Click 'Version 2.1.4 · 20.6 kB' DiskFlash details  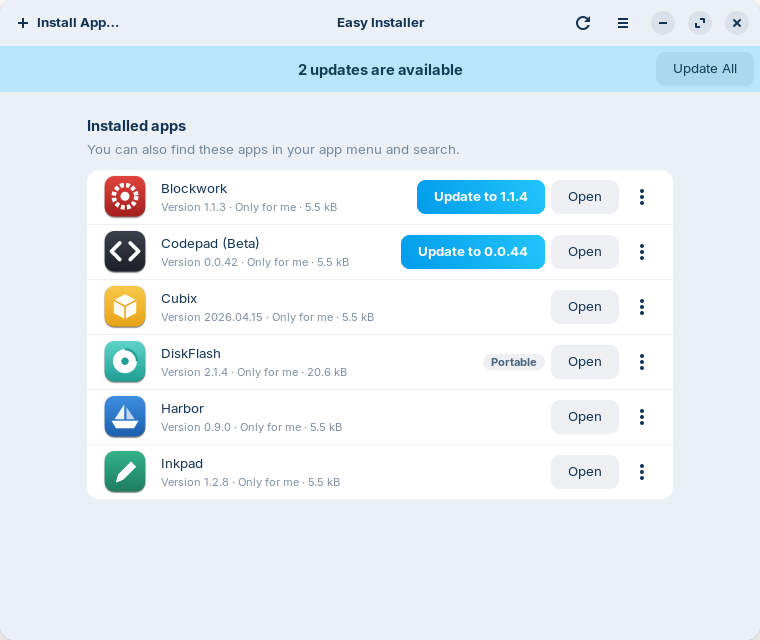254,372
